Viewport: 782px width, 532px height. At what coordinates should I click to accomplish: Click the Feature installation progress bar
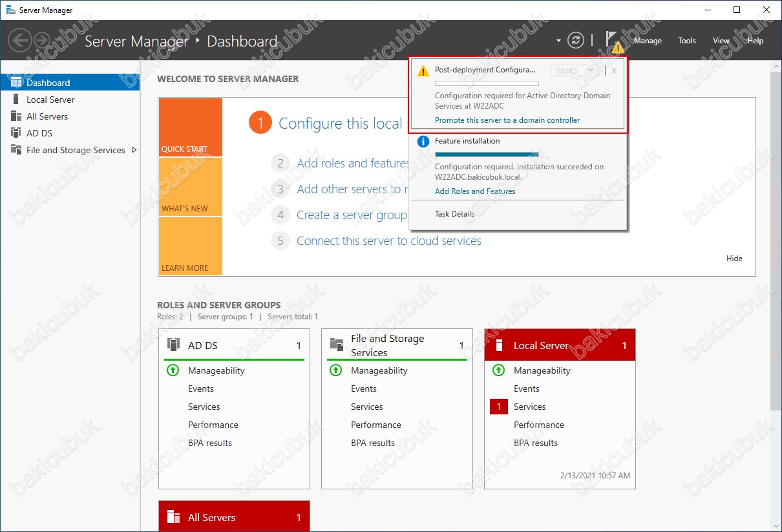pyautogui.click(x=487, y=154)
